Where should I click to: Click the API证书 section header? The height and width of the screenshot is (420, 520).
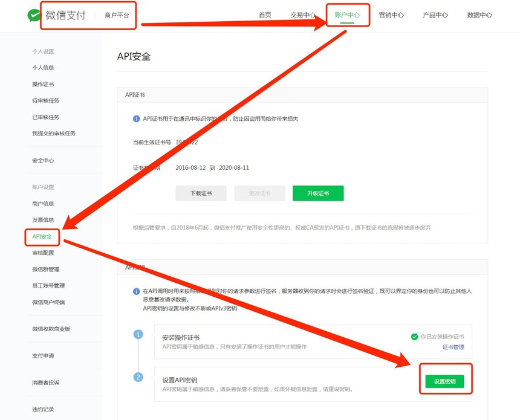[135, 95]
